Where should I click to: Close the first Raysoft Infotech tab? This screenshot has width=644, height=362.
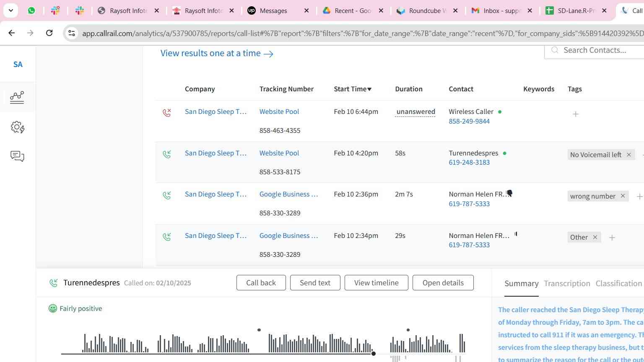157,10
